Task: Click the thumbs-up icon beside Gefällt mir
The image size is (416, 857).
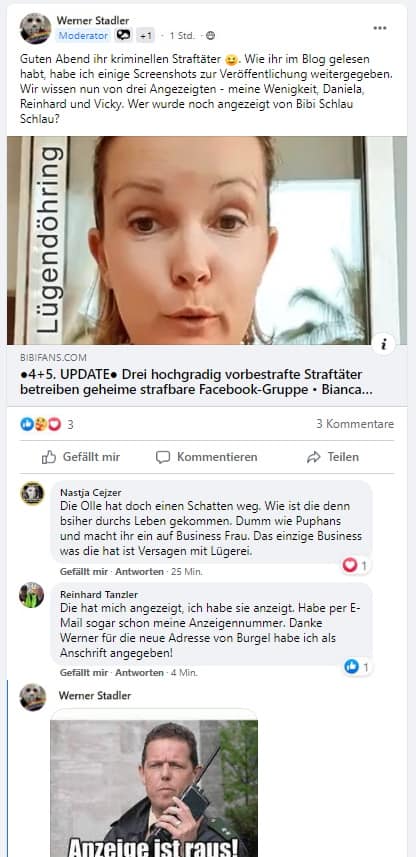Action: click(49, 457)
